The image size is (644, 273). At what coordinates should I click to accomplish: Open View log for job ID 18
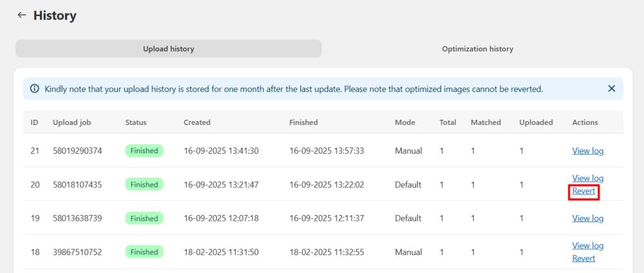[588, 245]
